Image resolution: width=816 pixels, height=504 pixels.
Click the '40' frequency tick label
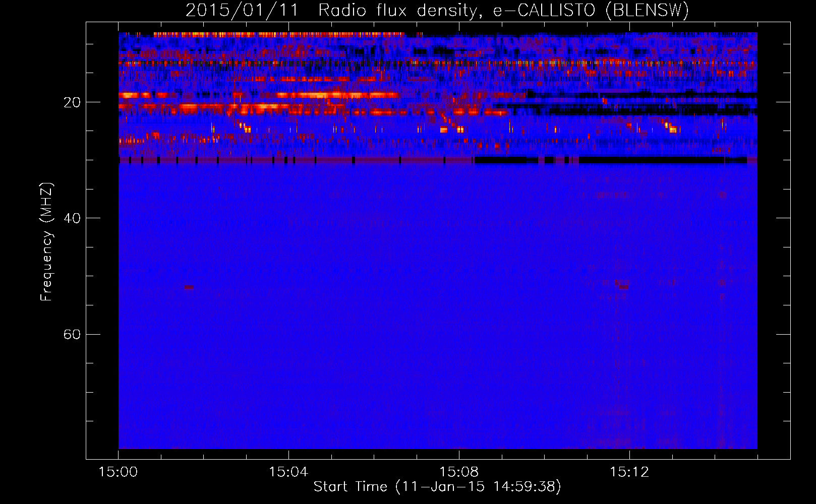coord(72,218)
